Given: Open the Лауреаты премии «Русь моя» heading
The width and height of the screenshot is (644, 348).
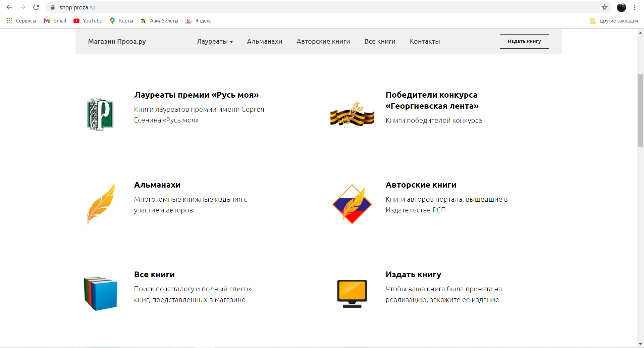Looking at the screenshot, I should click(x=197, y=95).
